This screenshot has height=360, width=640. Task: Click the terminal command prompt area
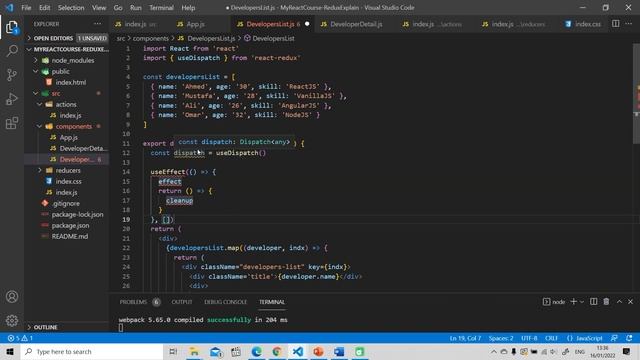[121, 327]
